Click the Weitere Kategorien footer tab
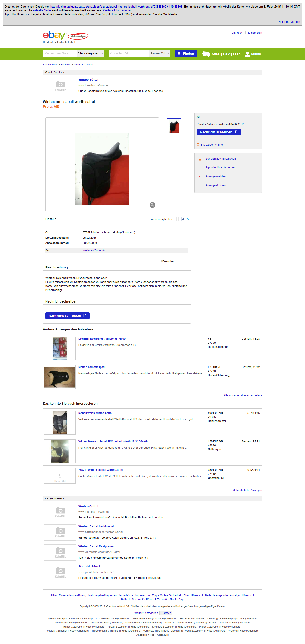Image resolution: width=305 pixels, height=644 pixels. [x=146, y=613]
